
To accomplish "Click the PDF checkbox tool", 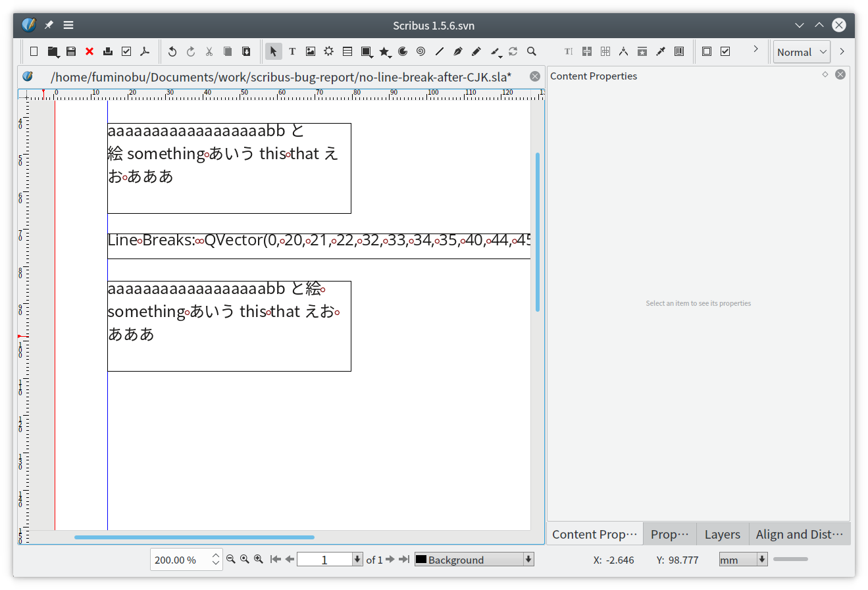I will click(725, 51).
